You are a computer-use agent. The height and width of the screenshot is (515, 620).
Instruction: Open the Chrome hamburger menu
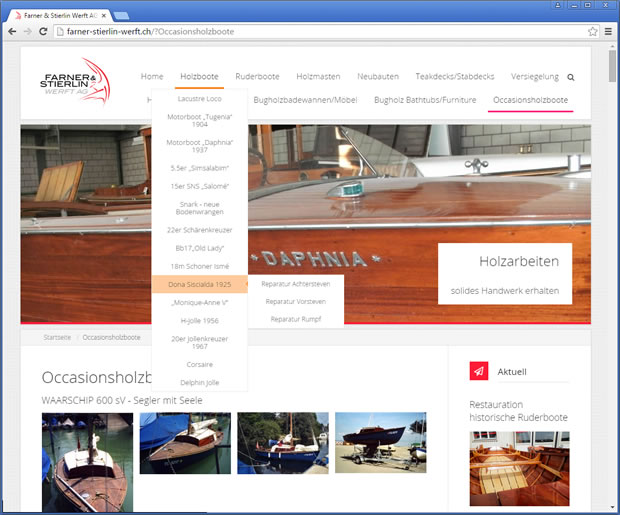(x=608, y=32)
